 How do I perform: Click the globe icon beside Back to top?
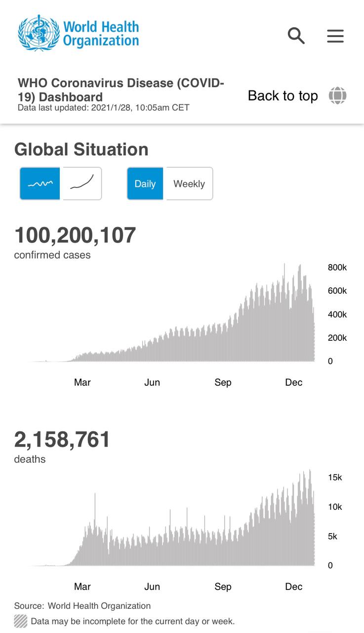coord(338,95)
